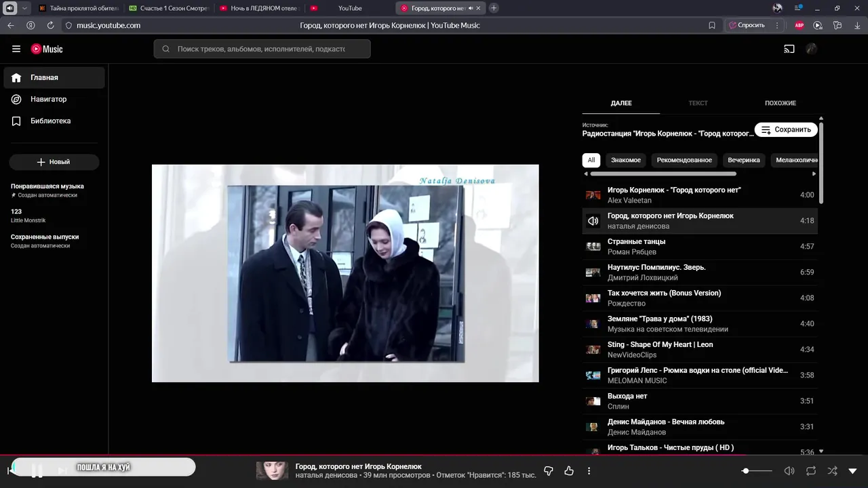Screen dimensions: 868x488
Task: Play Странные танцы in the queue
Action: click(x=700, y=247)
